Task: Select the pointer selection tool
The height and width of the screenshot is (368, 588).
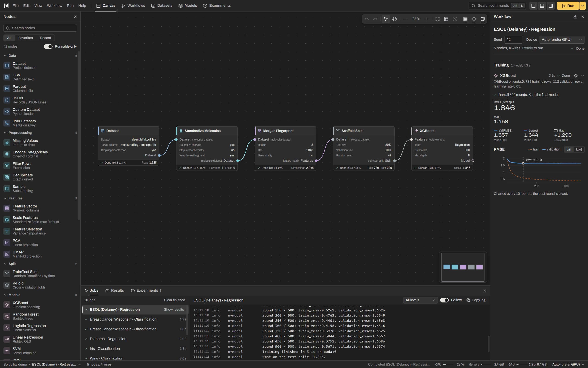Action: click(386, 19)
